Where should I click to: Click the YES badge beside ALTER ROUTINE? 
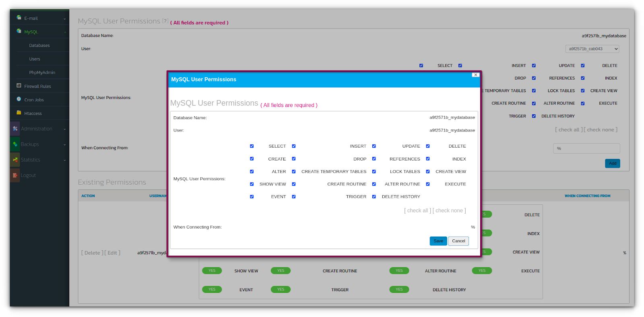point(399,271)
